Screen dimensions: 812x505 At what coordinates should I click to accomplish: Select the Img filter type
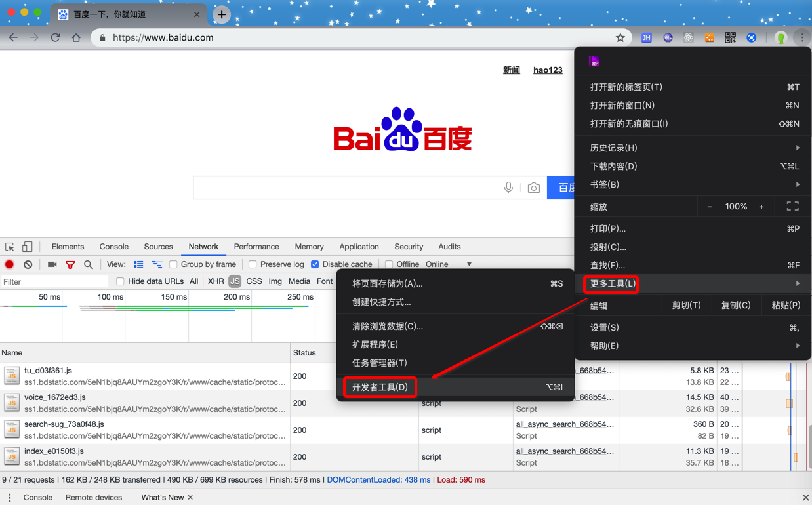point(275,281)
